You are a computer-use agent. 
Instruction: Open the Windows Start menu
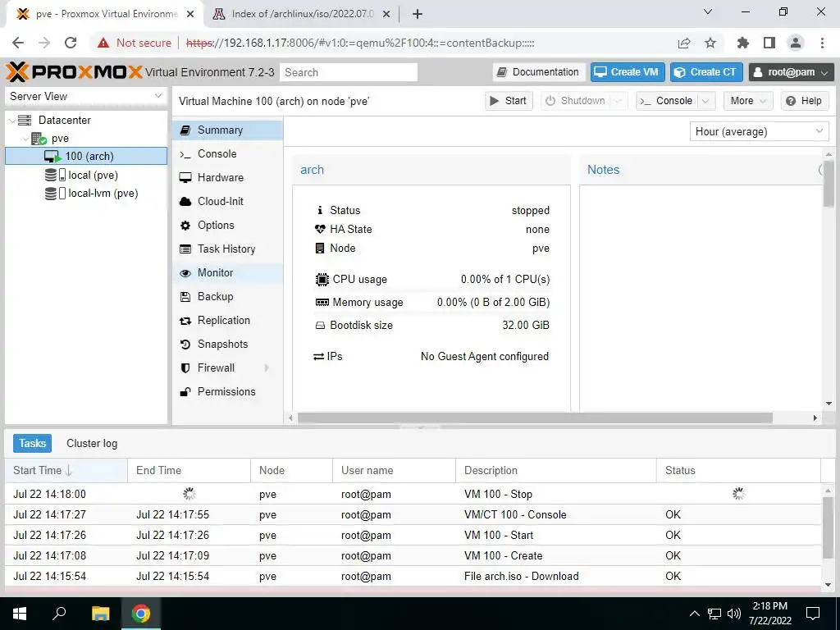(x=20, y=614)
